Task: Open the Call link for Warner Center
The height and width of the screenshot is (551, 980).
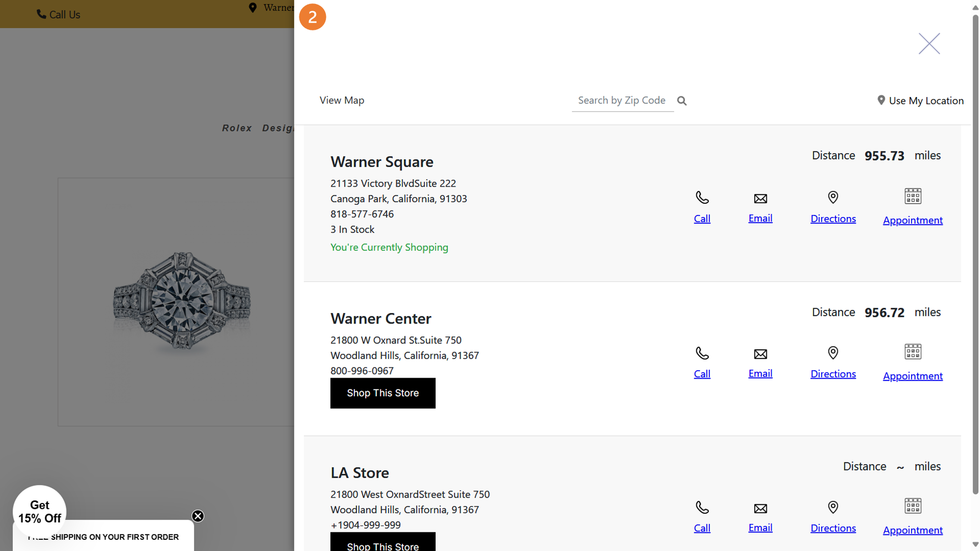Action: [x=702, y=374]
